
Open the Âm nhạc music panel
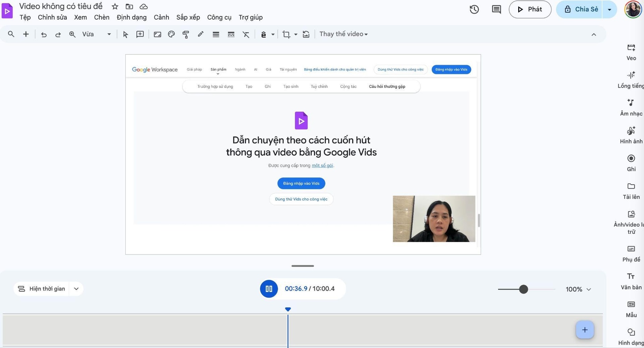[631, 108]
